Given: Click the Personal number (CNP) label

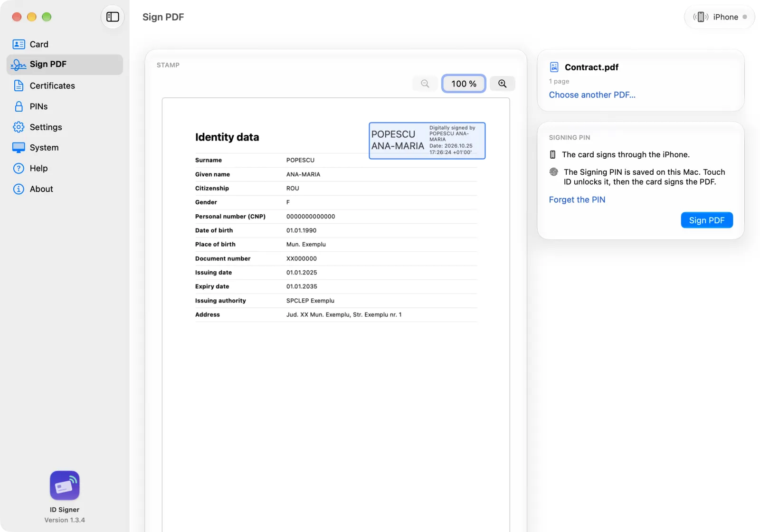Looking at the screenshot, I should point(230,216).
